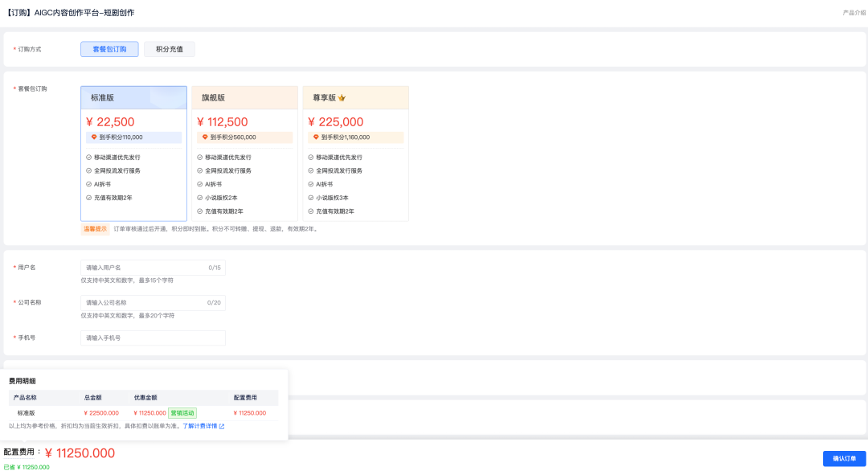Click the ¥ 225,000 price text
This screenshot has width=868, height=475.
[x=336, y=122]
